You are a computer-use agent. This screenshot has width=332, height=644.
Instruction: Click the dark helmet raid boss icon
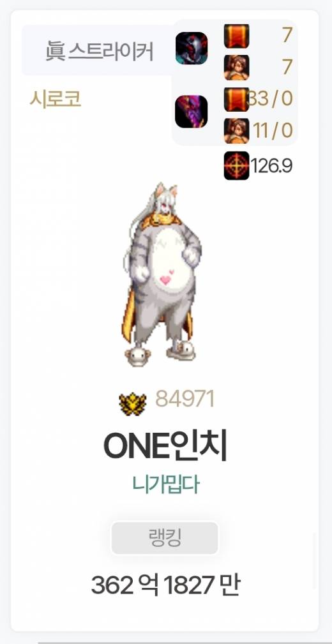pos(192,48)
